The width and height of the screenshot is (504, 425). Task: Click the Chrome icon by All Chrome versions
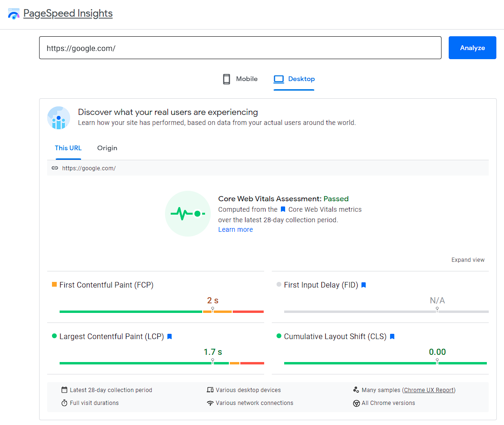point(356,403)
